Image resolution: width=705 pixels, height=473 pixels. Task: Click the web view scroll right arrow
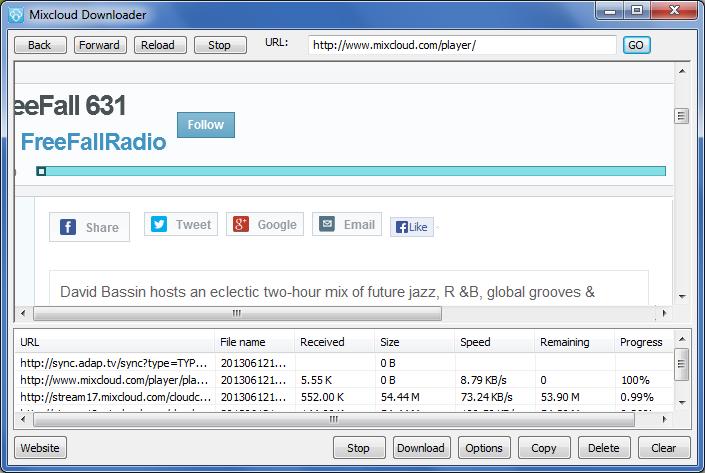(x=665, y=313)
